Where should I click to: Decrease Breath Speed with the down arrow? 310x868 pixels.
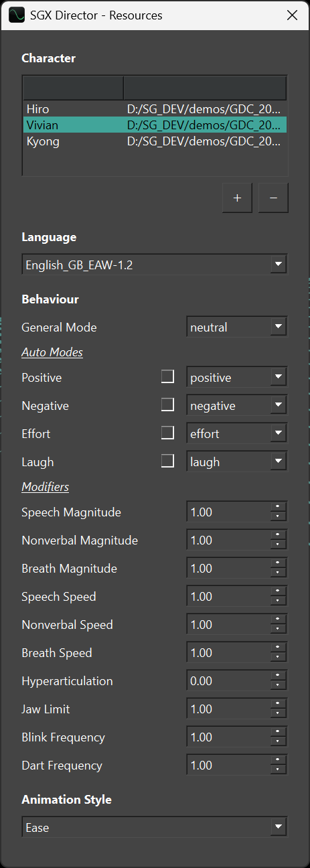point(279,658)
